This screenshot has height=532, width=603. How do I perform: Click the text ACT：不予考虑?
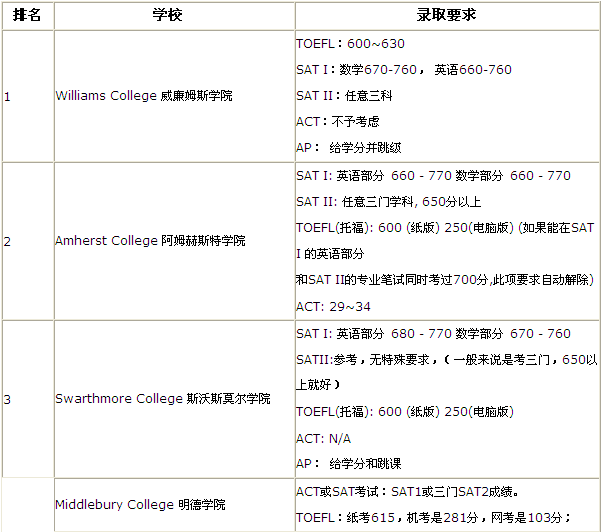(x=338, y=122)
